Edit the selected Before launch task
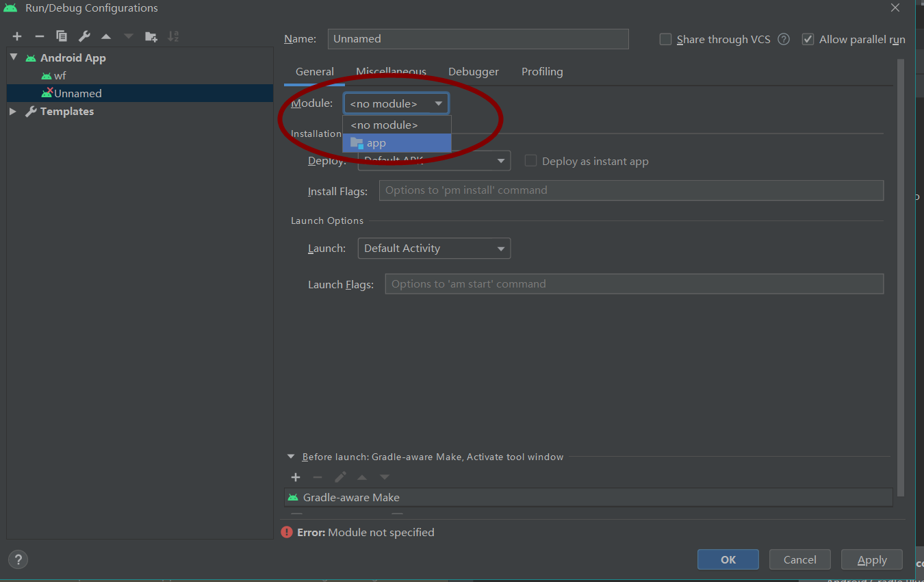 (340, 477)
